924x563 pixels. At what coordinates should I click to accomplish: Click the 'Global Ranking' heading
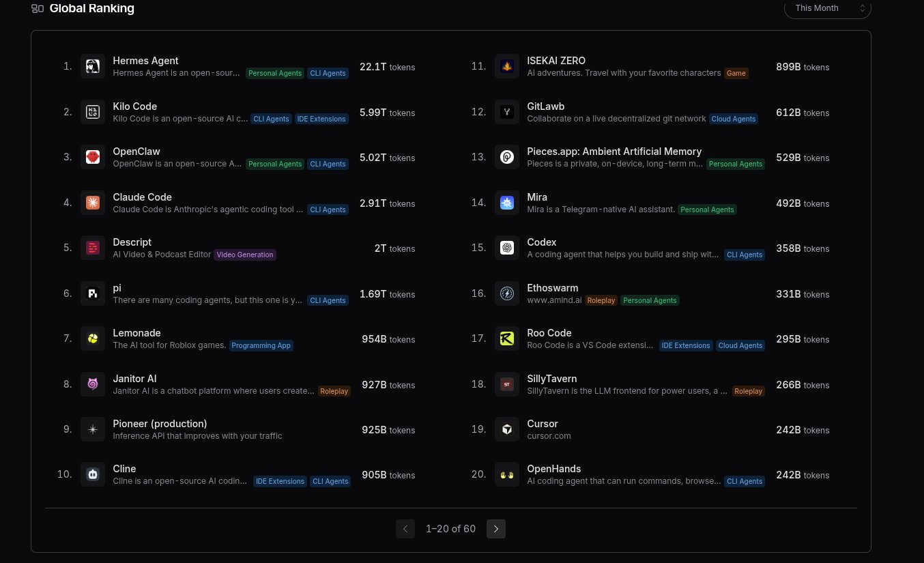click(92, 8)
